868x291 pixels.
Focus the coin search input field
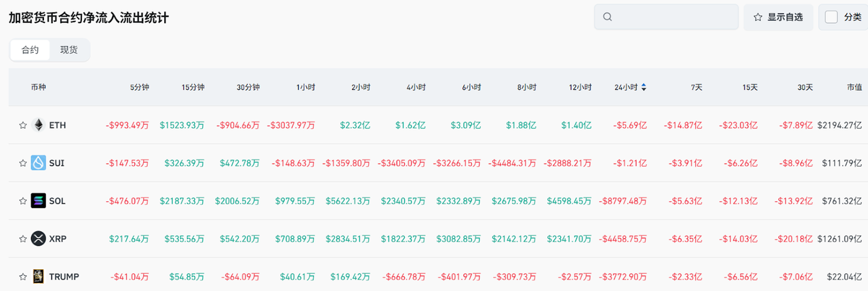pyautogui.click(x=671, y=17)
